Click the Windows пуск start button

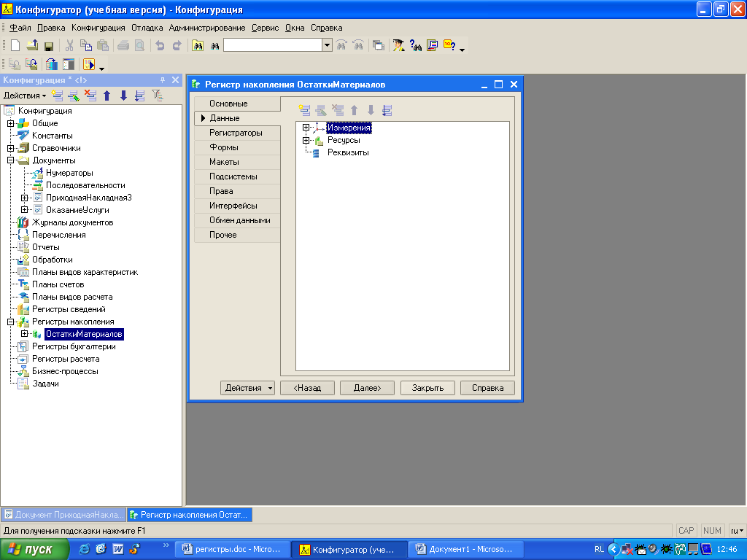tap(34, 550)
